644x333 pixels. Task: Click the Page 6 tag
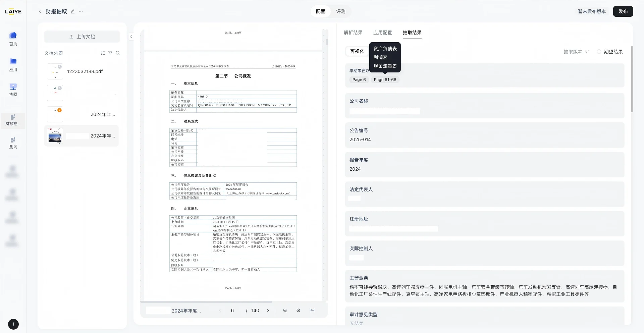(x=359, y=80)
